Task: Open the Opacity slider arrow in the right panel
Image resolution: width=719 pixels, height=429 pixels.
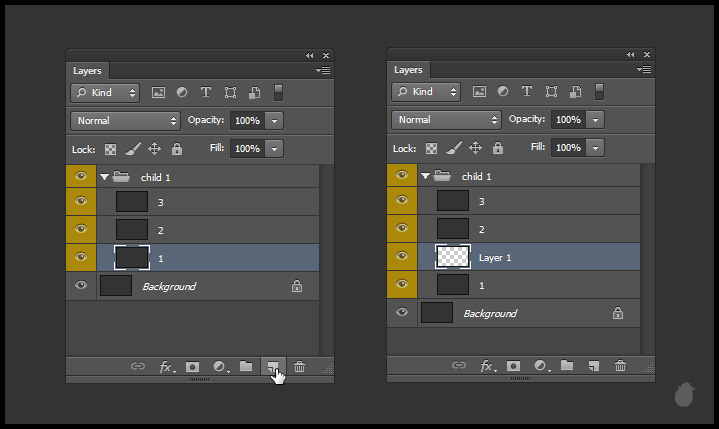Action: (x=596, y=120)
